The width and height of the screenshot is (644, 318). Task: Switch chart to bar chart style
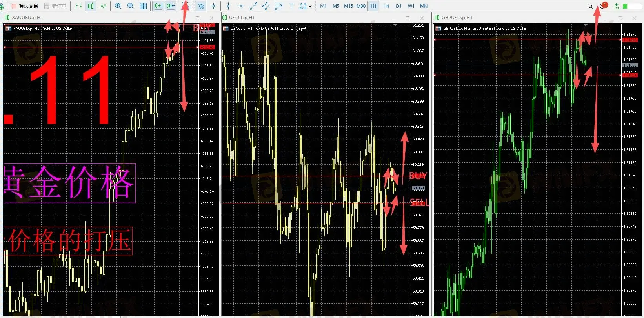pyautogui.click(x=78, y=6)
